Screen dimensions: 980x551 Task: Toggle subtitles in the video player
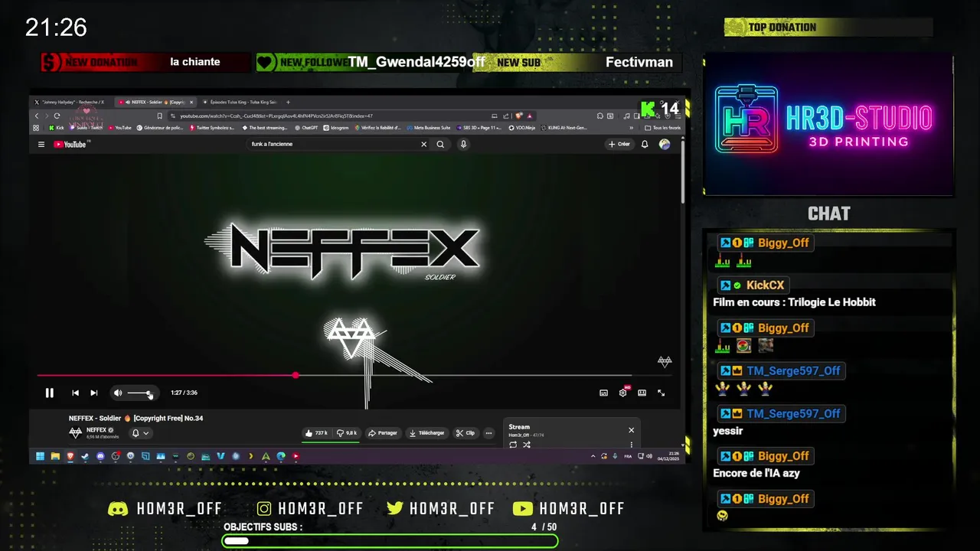[603, 393]
